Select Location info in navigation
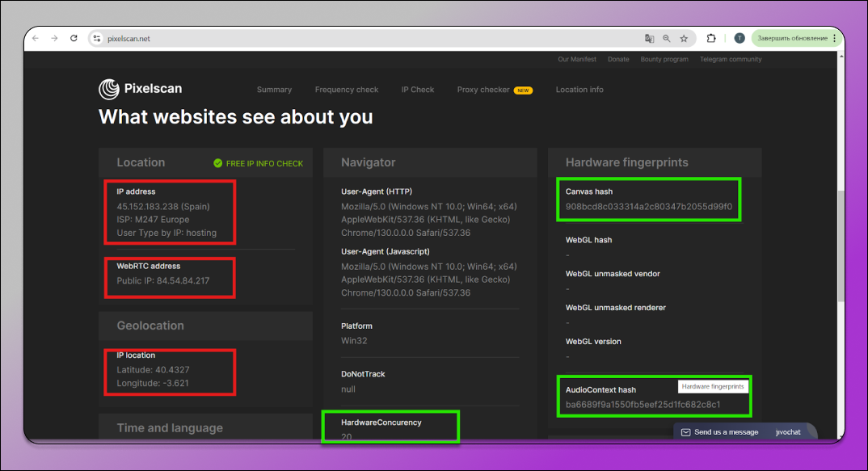 [579, 90]
